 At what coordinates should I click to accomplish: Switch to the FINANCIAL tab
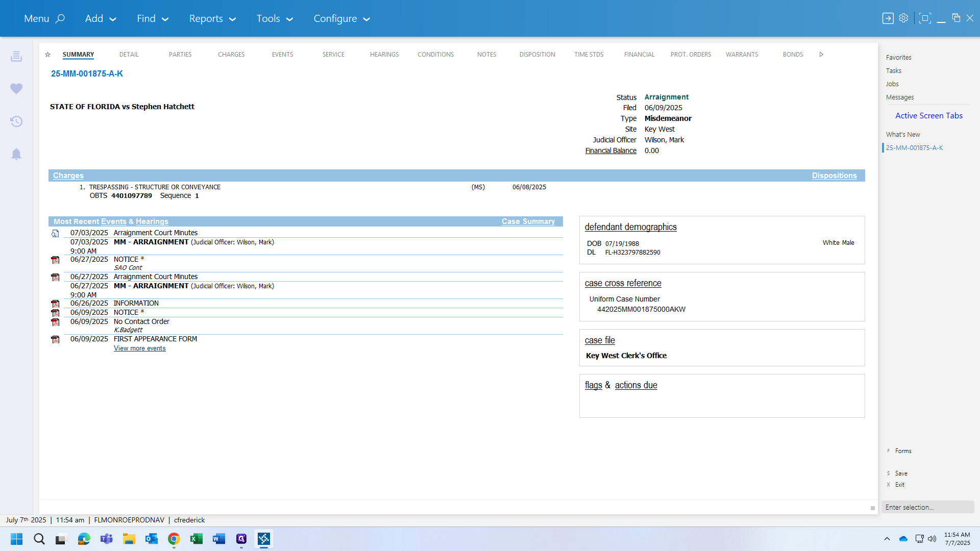(x=639, y=55)
